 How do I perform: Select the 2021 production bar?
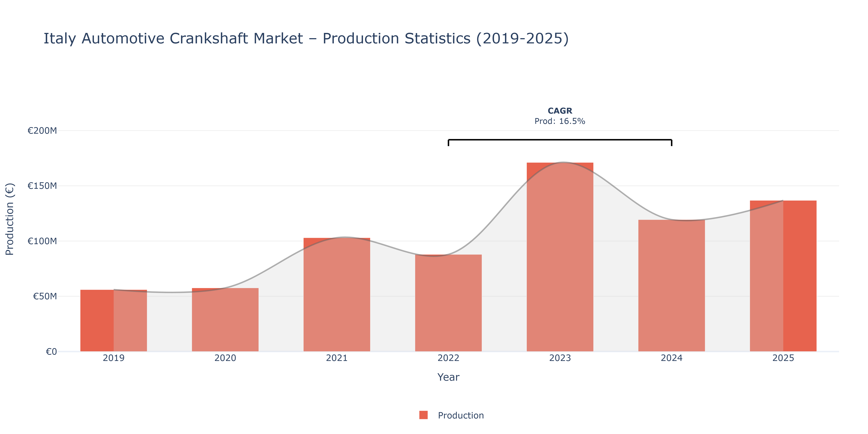click(337, 295)
